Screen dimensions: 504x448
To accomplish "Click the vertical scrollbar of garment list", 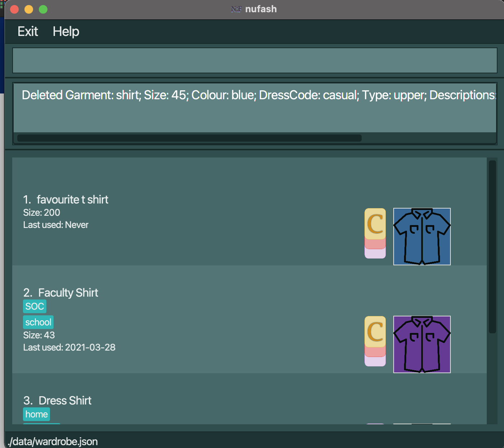I will (492, 247).
